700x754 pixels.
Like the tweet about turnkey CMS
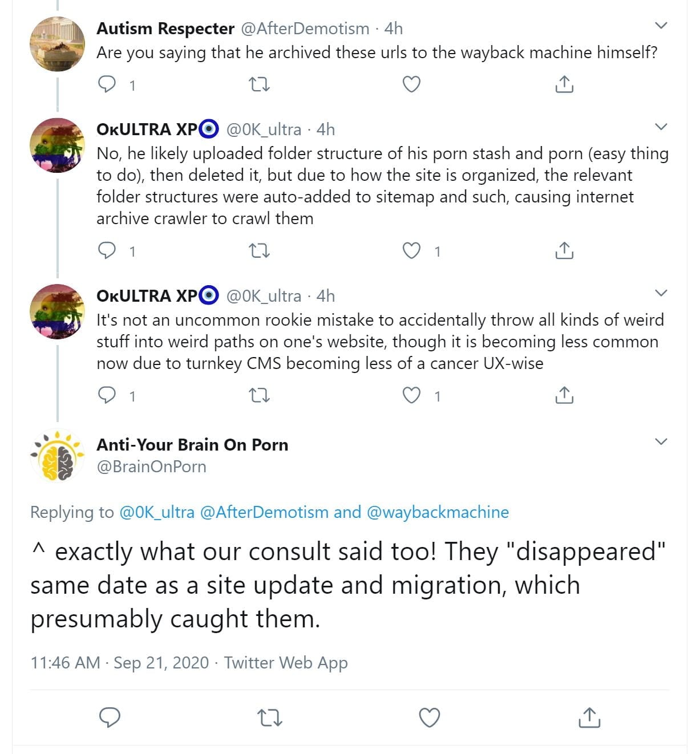tap(411, 395)
